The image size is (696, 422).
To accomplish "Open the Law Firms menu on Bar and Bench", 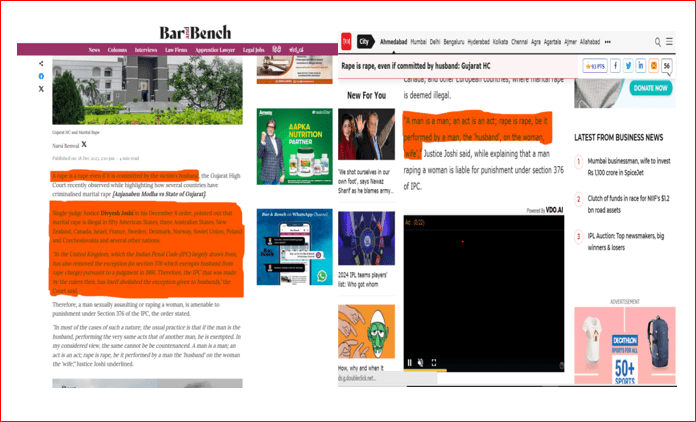I will 175,49.
